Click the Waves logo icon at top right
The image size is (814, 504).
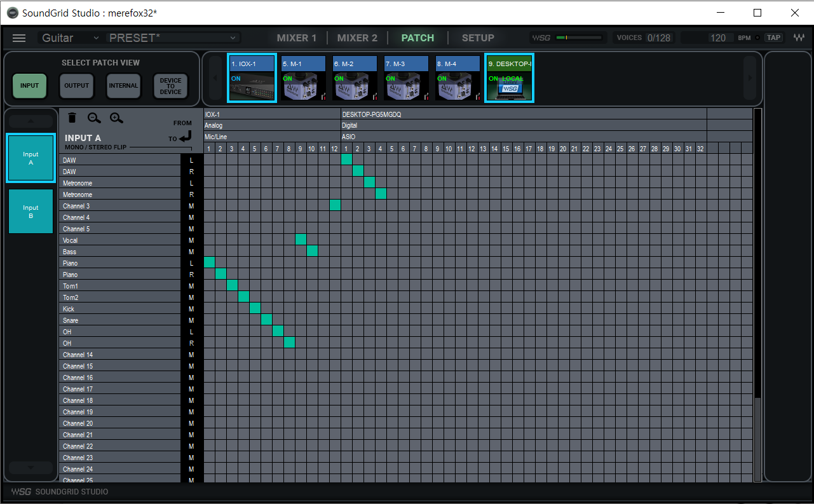coord(798,38)
